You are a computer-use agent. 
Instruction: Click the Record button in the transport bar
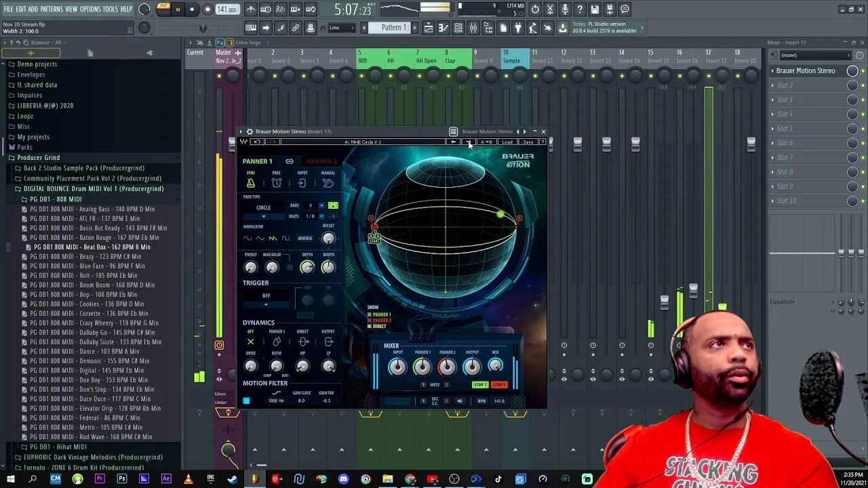pos(208,9)
